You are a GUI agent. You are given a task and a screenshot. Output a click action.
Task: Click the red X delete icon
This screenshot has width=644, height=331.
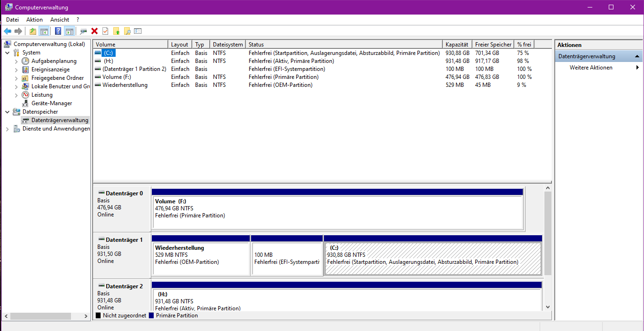point(94,31)
